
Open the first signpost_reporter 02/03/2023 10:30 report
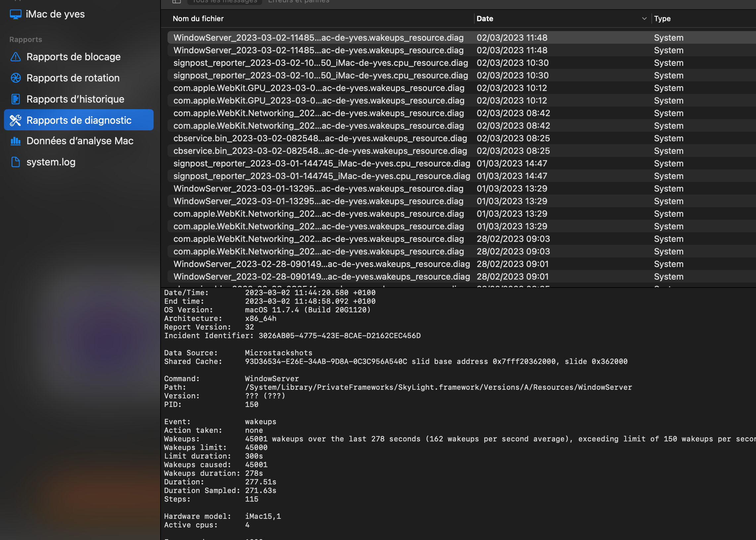(320, 63)
